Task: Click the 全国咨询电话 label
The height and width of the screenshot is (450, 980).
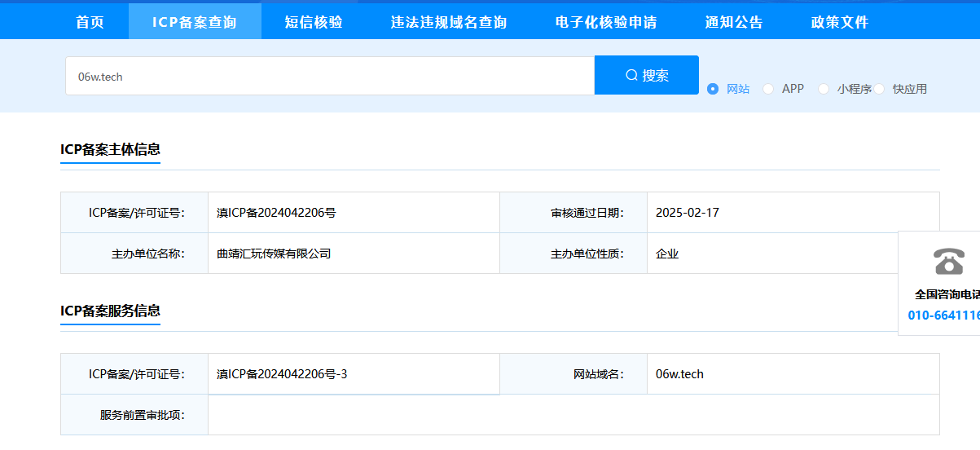Action: 947,294
